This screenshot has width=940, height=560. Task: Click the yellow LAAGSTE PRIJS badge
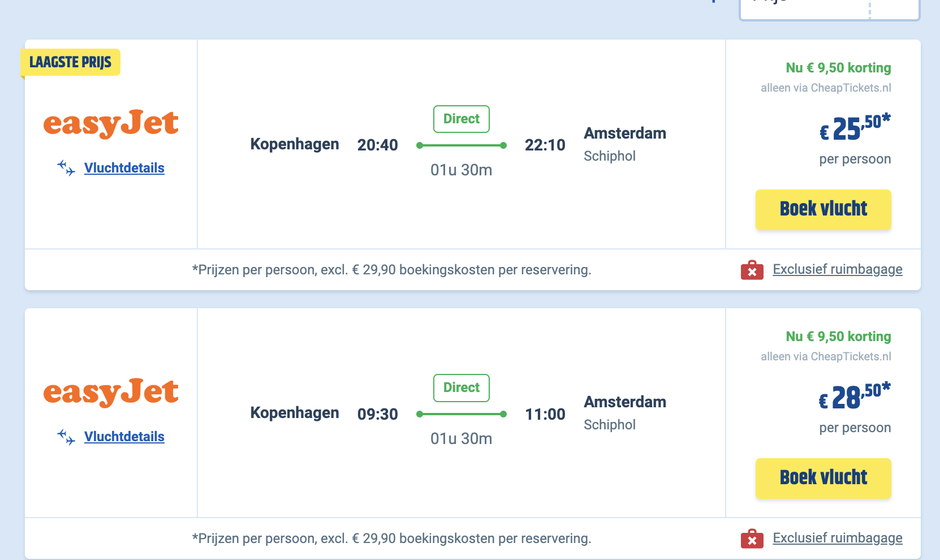70,62
